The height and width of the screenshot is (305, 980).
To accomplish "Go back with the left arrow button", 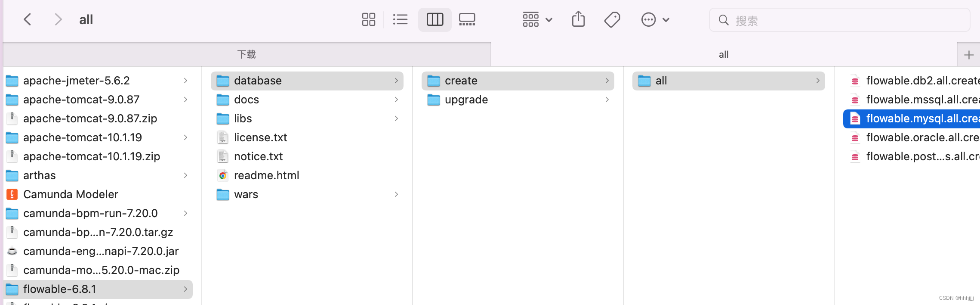I will point(28,19).
